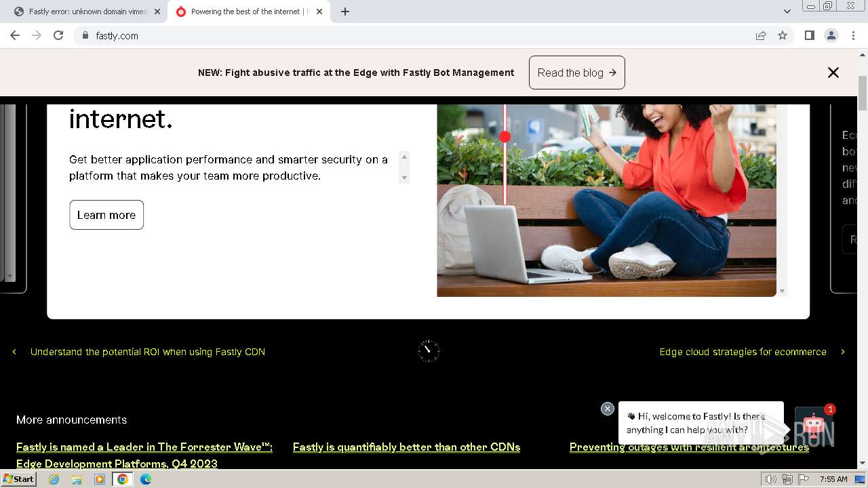Click the text box scroll down arrow
868x488 pixels.
(x=404, y=178)
